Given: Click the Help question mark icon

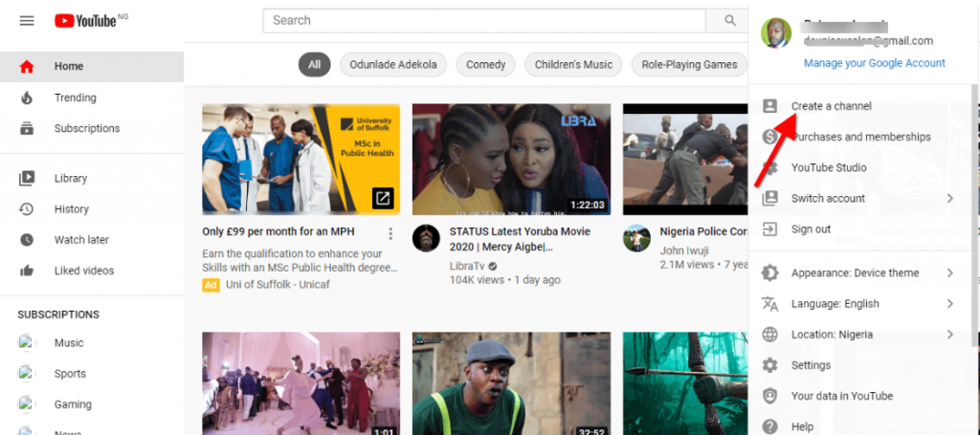Looking at the screenshot, I should [x=770, y=427].
